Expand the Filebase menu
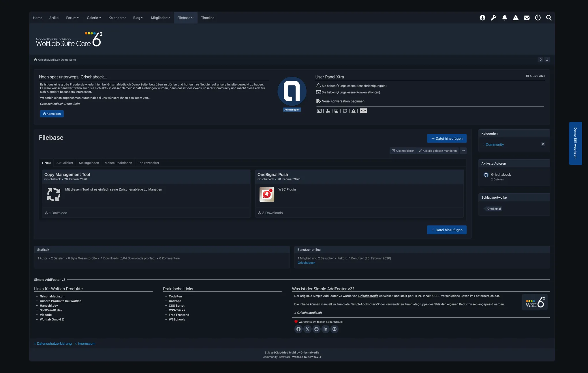This screenshot has height=373, width=588. [x=185, y=18]
